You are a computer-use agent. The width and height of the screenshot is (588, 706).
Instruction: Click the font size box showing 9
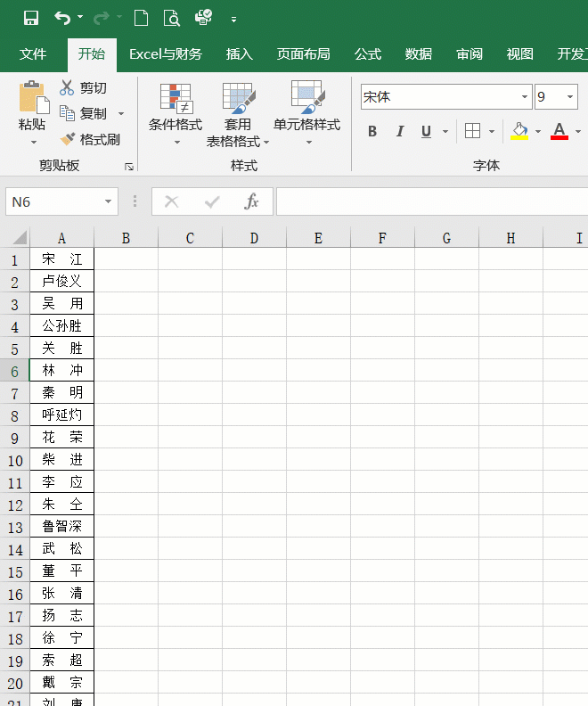coord(549,97)
